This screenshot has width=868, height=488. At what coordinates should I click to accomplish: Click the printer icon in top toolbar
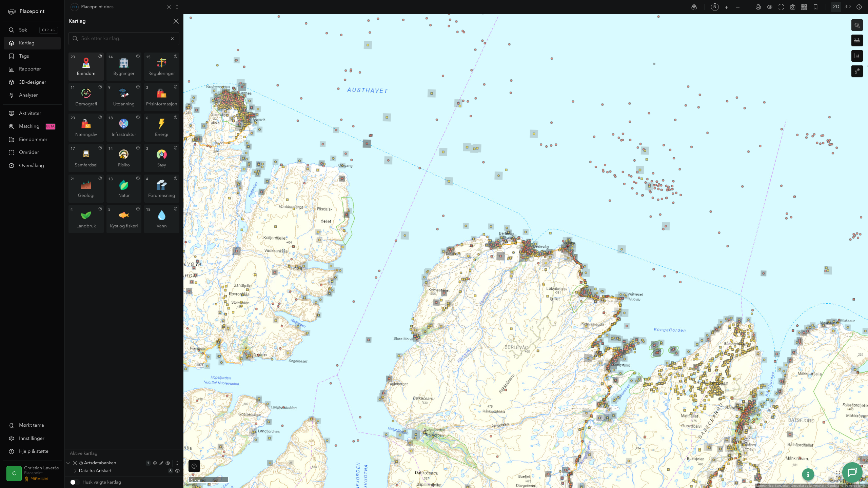click(758, 7)
